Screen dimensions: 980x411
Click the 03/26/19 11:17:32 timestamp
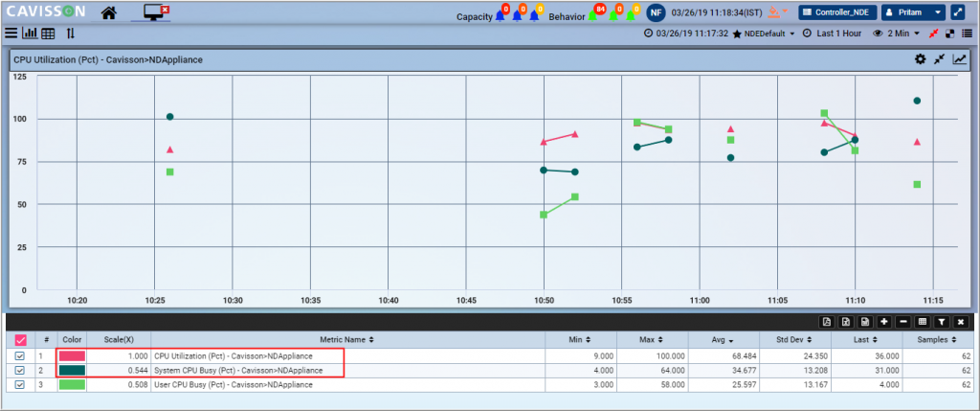tap(692, 34)
